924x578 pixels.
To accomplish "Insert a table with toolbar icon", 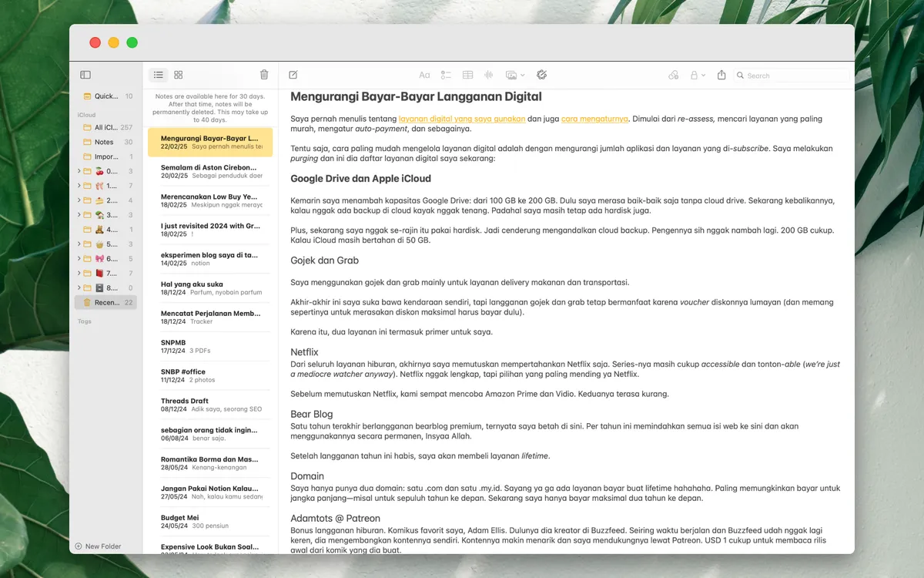I will click(467, 75).
